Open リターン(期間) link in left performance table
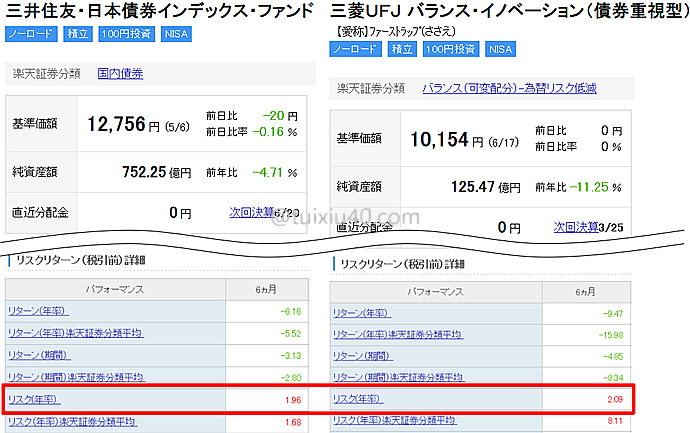 point(39,355)
